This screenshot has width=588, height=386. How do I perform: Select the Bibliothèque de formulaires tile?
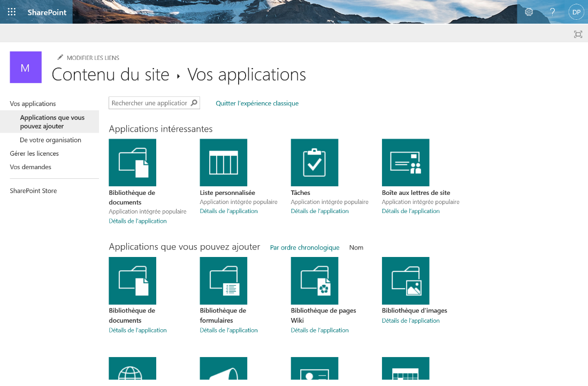(224, 281)
